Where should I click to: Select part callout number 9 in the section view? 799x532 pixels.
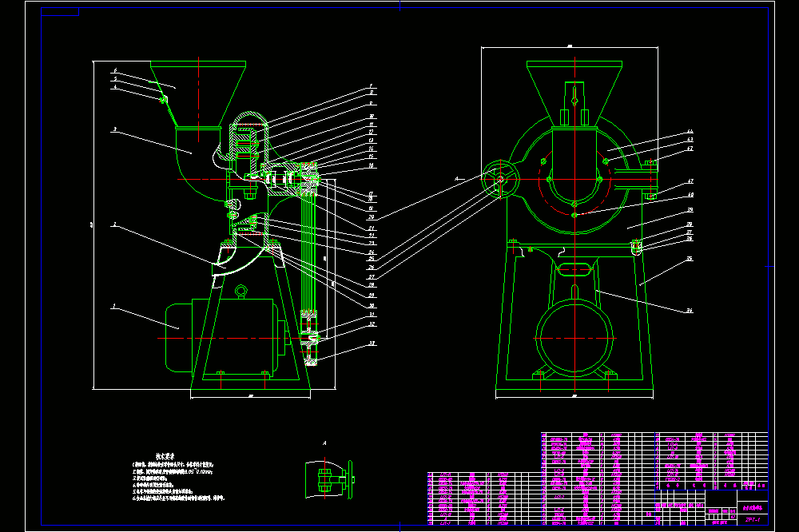pos(371,104)
